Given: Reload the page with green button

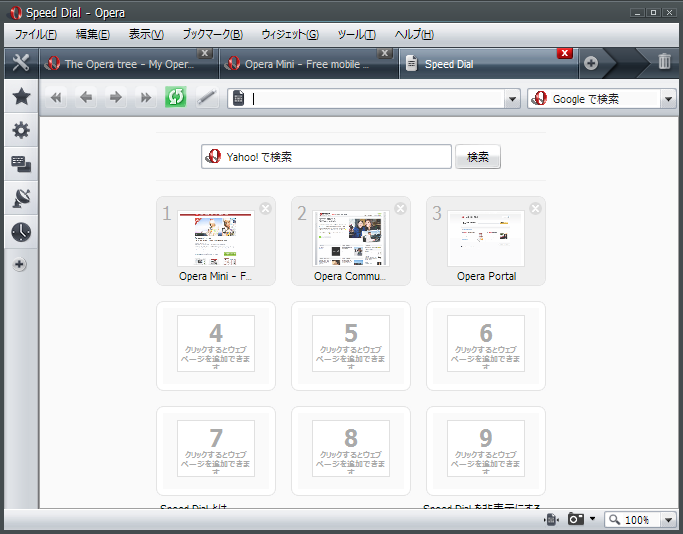Looking at the screenshot, I should pos(176,97).
